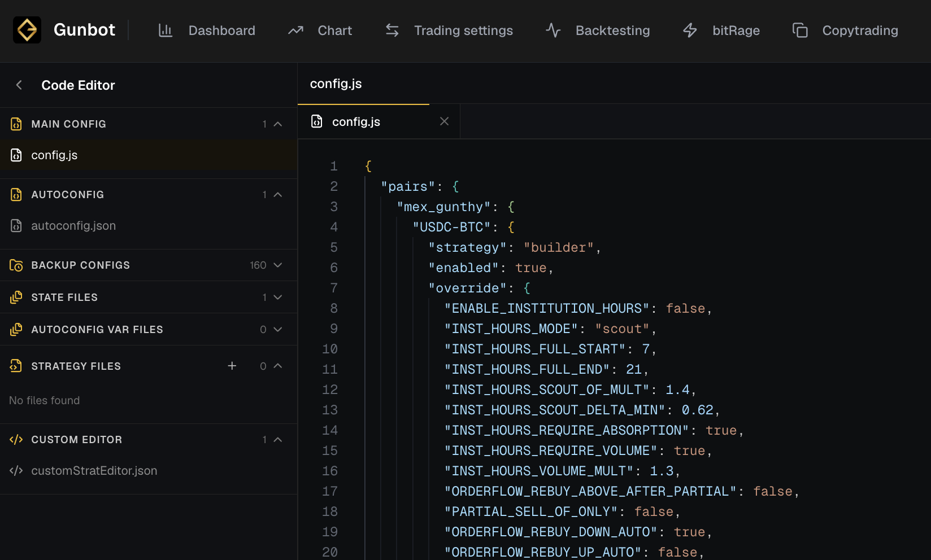Collapse the CUSTOM EDITOR section
The width and height of the screenshot is (931, 560).
[x=278, y=439]
